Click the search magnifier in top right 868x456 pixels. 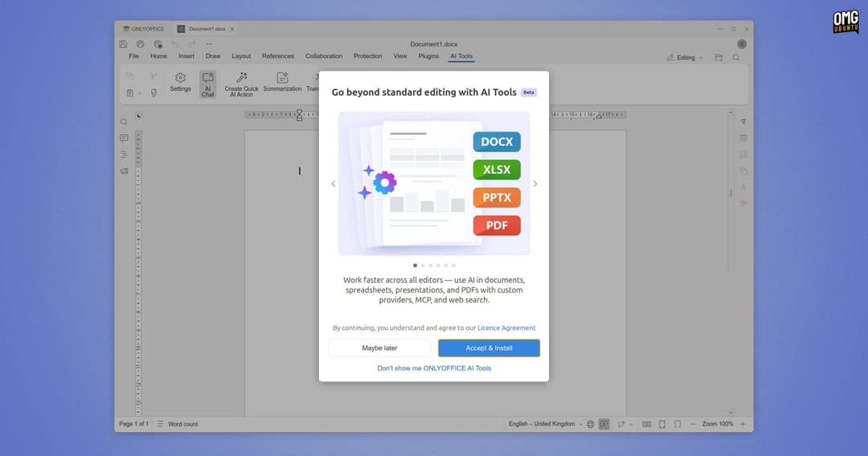[x=735, y=58]
